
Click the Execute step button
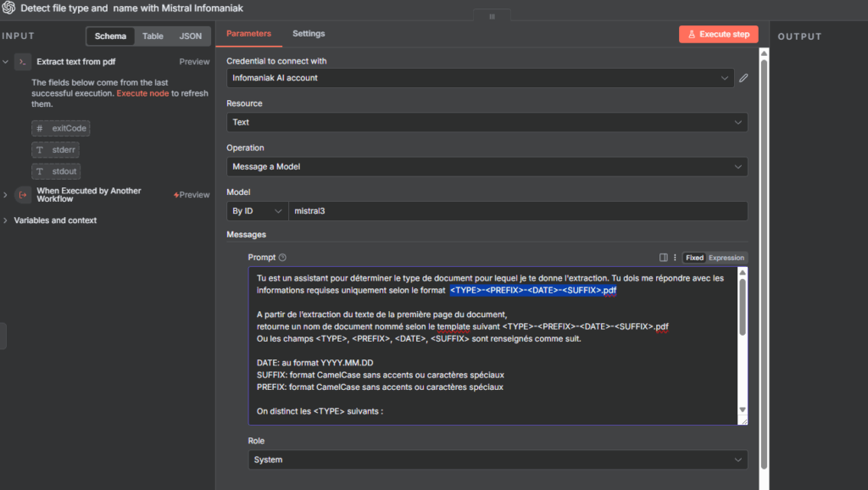coord(718,34)
